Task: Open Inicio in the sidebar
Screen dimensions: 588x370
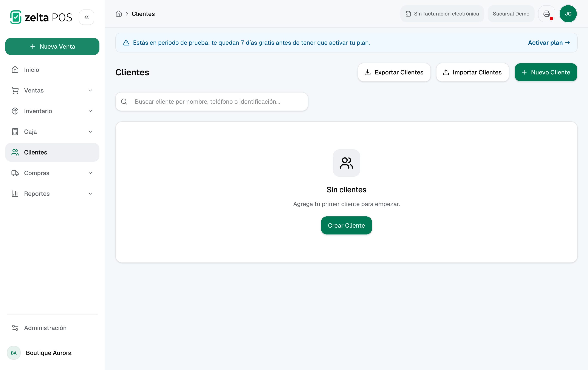Action: pyautogui.click(x=52, y=70)
